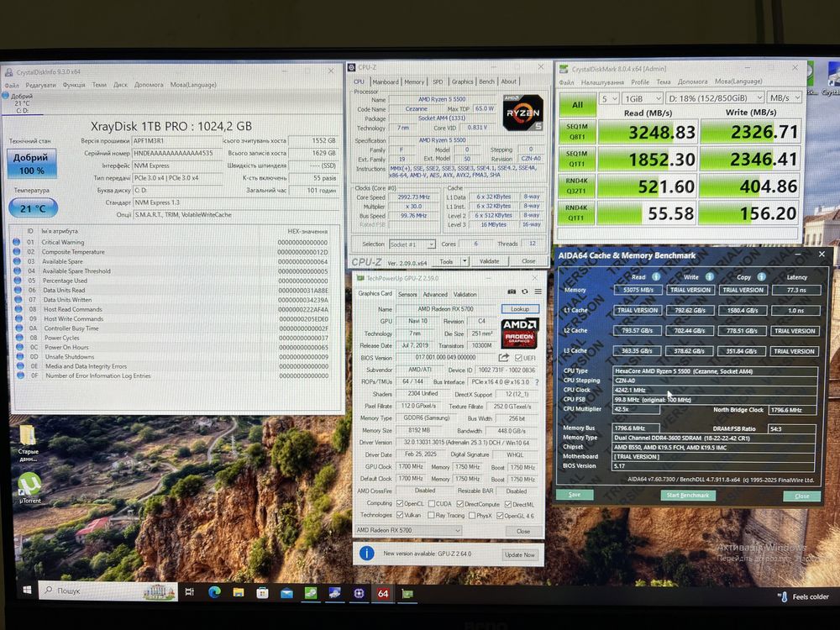The width and height of the screenshot is (840, 630).
Task: Open CPU-Z Tools dropdown arrow
Action: tap(465, 261)
